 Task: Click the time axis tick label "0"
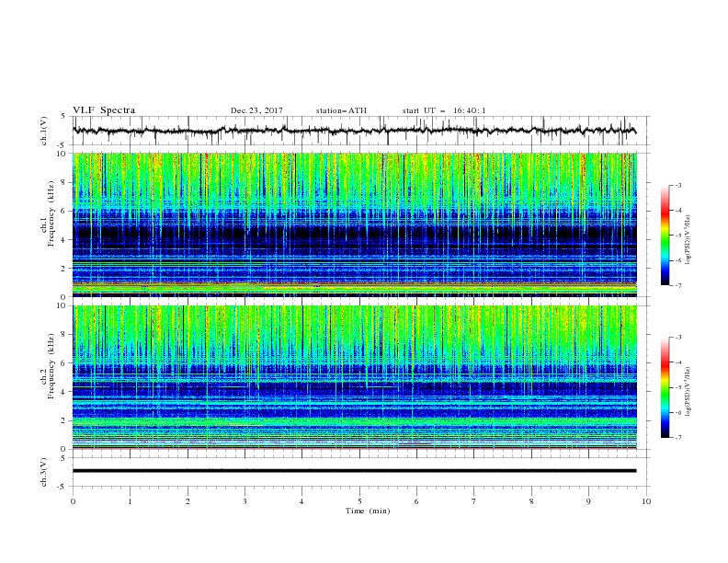[73, 501]
